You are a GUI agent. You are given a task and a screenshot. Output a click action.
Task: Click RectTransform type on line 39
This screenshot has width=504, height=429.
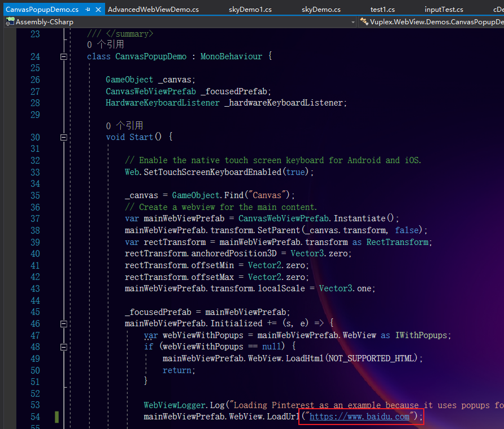tap(397, 242)
